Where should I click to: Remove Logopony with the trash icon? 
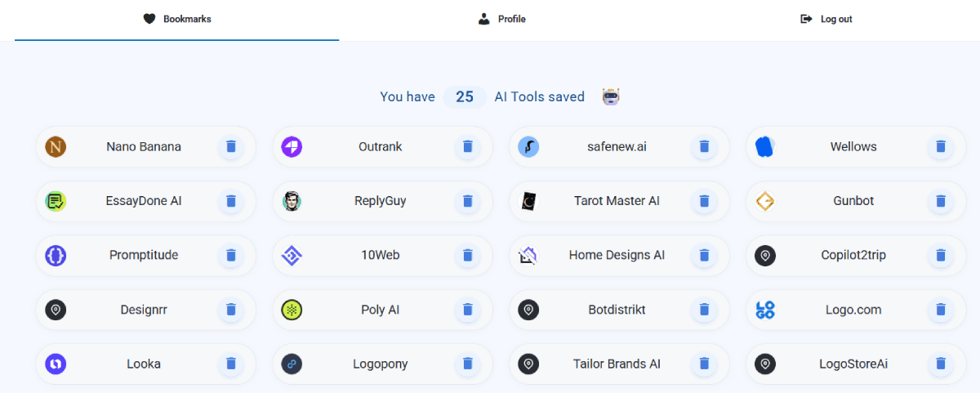(468, 364)
